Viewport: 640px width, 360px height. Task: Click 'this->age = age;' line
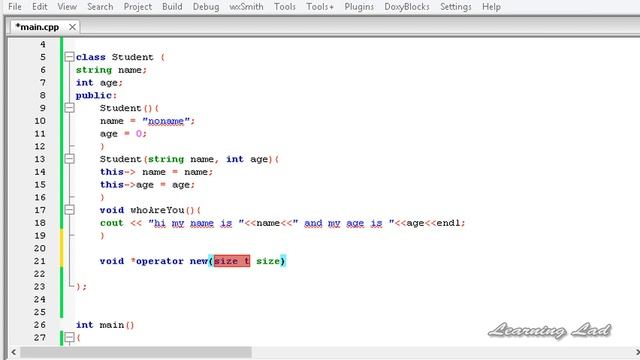point(147,184)
